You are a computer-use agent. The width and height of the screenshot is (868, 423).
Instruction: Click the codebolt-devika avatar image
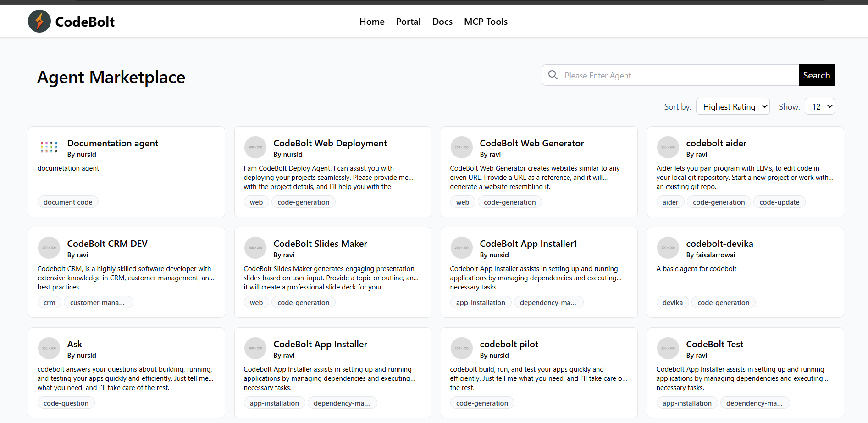click(668, 248)
